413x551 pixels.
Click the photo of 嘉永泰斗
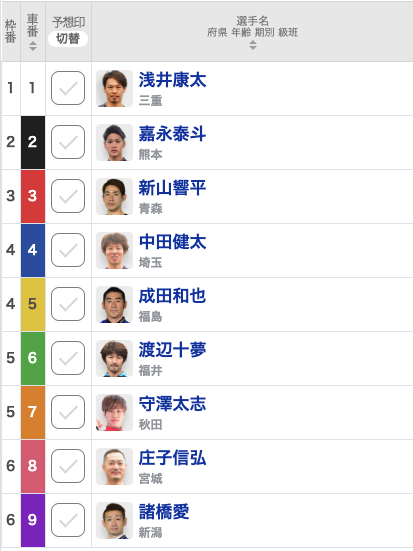tap(114, 142)
